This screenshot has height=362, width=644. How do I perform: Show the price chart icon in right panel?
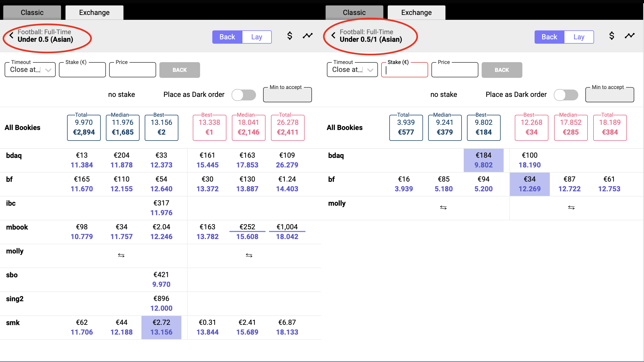[630, 36]
